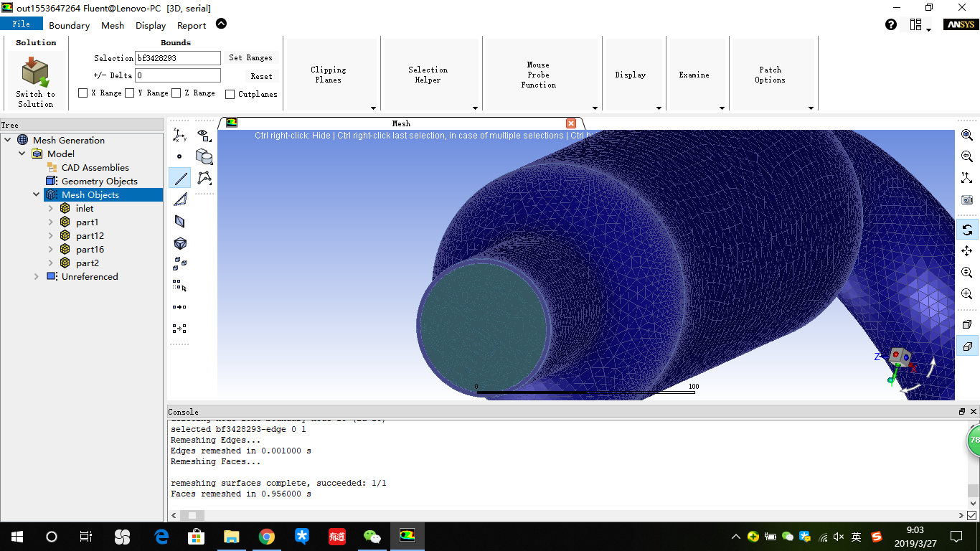The height and width of the screenshot is (551, 980).
Task: Expand the Unreferenced tree node
Action: point(36,276)
